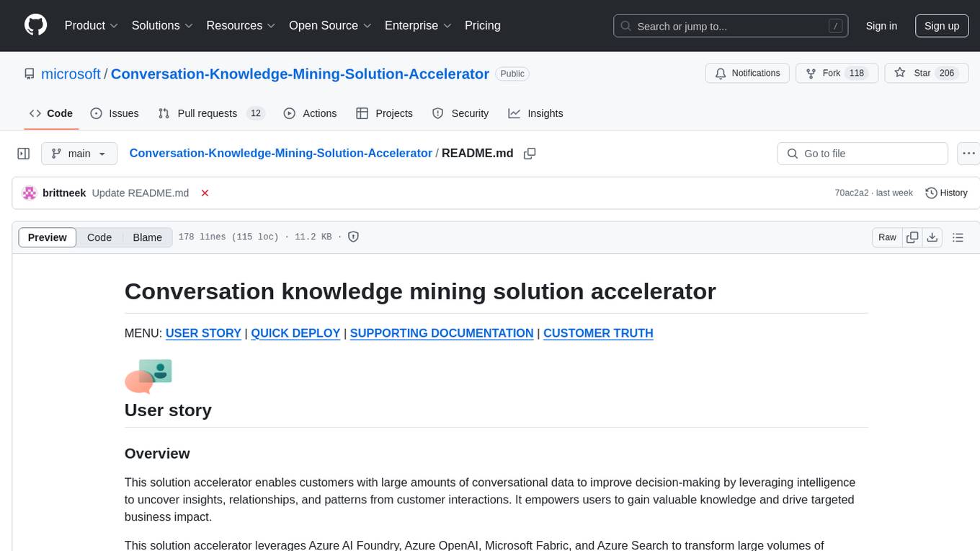Screen dimensions: 980x551
Task: Open the more file actions menu
Action: click(968, 154)
